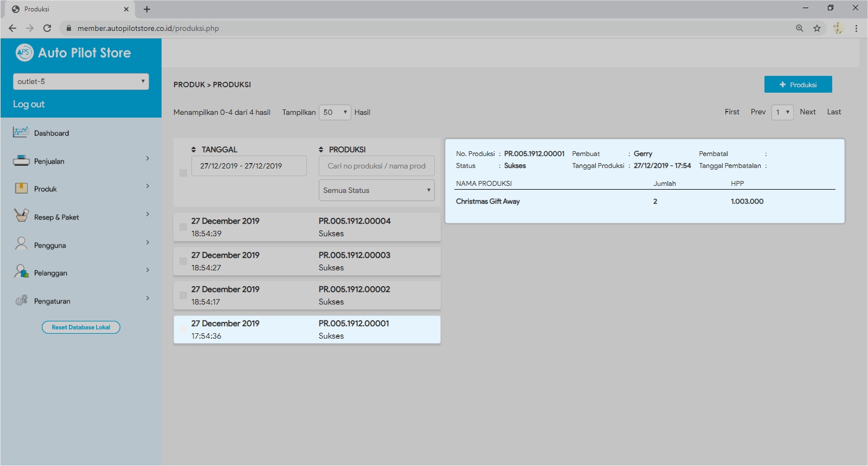Viewport: 868px width, 466px height.
Task: Expand the Pengaturan sidebar menu
Action: point(147,299)
